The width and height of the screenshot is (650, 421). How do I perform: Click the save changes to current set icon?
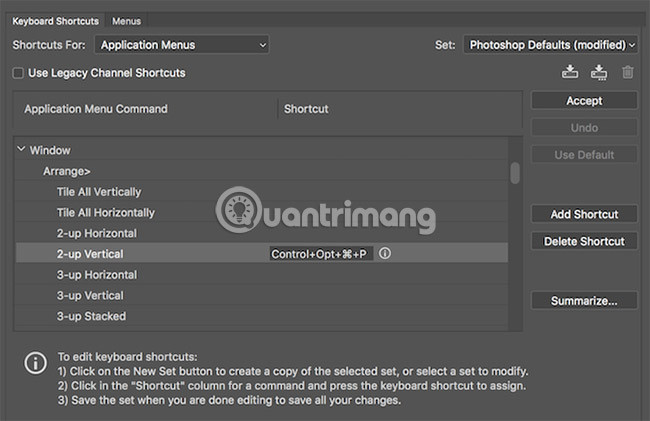(571, 72)
